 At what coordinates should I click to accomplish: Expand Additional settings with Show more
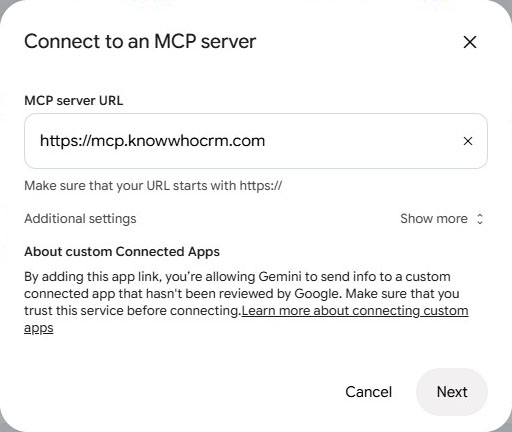pos(441,219)
